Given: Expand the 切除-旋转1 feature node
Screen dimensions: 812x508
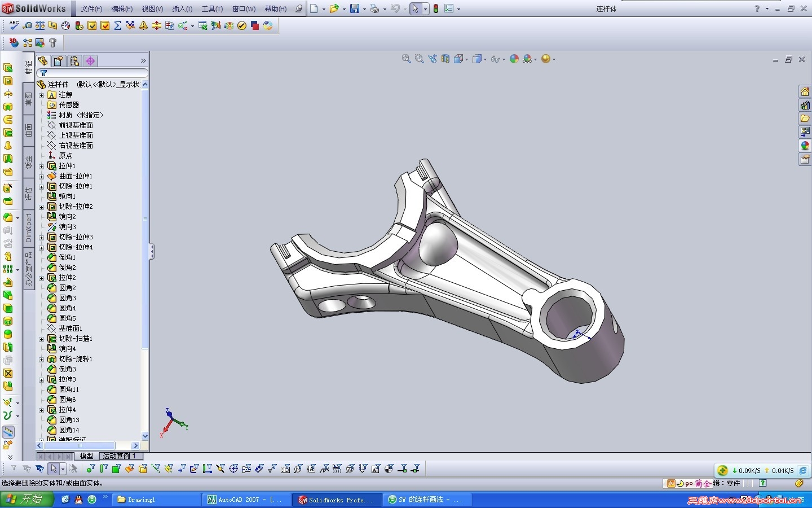Looking at the screenshot, I should (41, 360).
